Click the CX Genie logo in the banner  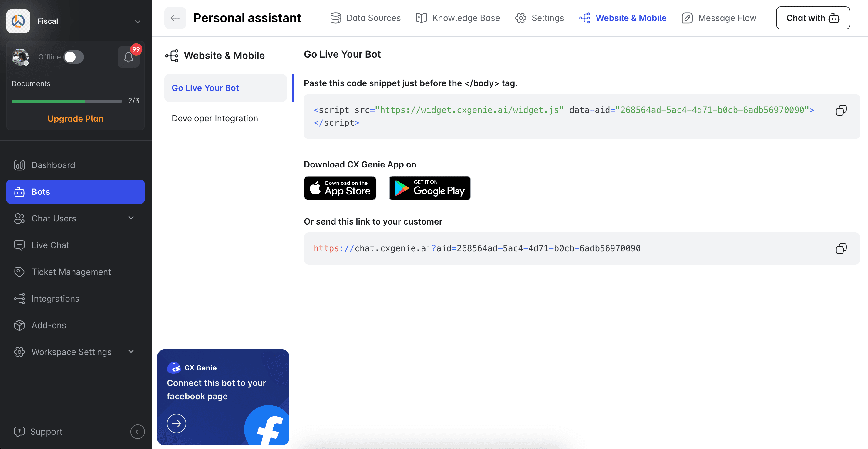[x=174, y=368]
